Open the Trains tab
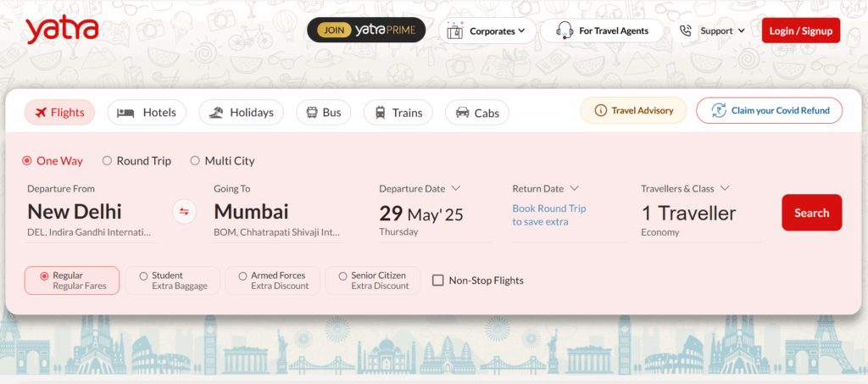Viewport: 868px width, 384px height. 398,113
